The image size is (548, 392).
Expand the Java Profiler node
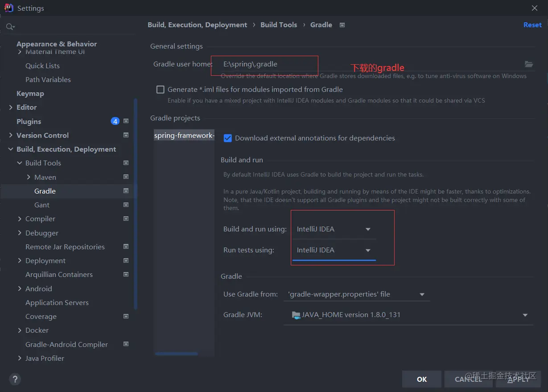[x=20, y=358]
